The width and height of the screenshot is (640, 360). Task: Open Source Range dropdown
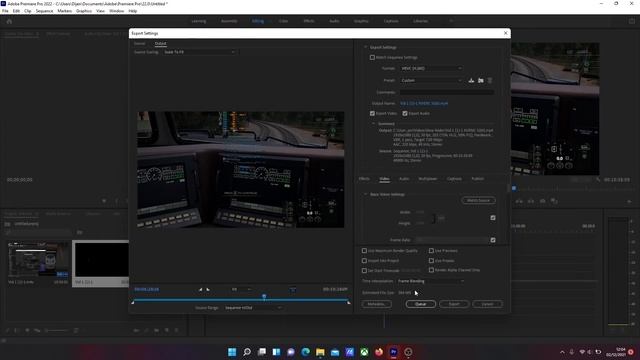click(x=253, y=308)
